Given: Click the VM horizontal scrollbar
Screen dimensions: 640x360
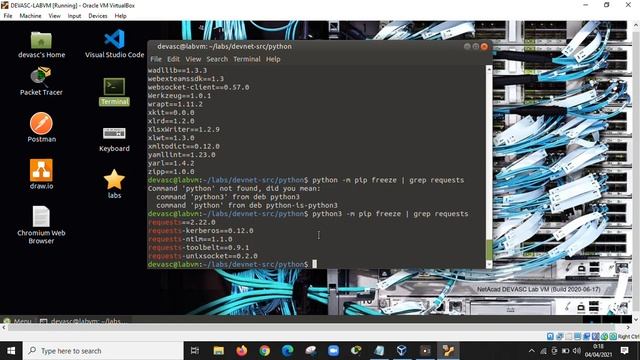Looking at the screenshot, I should [x=310, y=328].
